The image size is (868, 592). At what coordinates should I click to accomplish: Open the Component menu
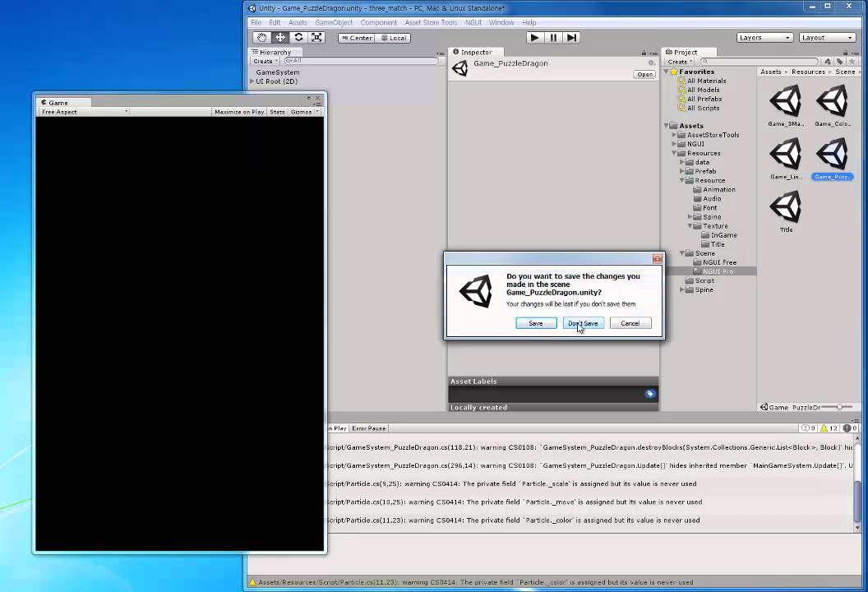tap(379, 23)
